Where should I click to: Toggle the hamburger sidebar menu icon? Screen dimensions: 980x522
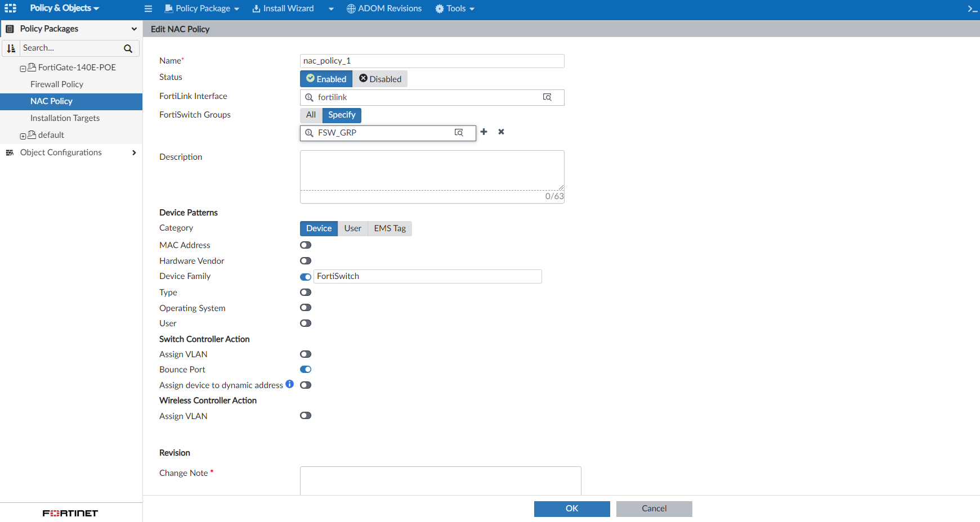[x=148, y=8]
